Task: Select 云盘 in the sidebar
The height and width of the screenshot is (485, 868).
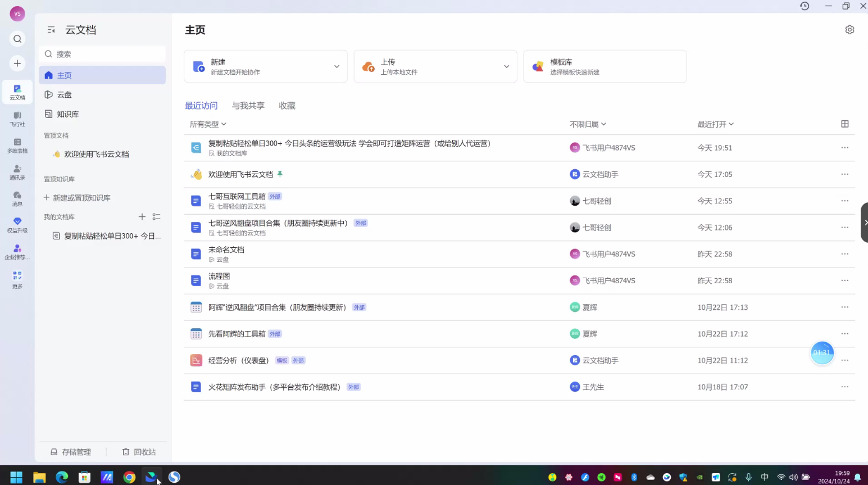Action: (102, 94)
